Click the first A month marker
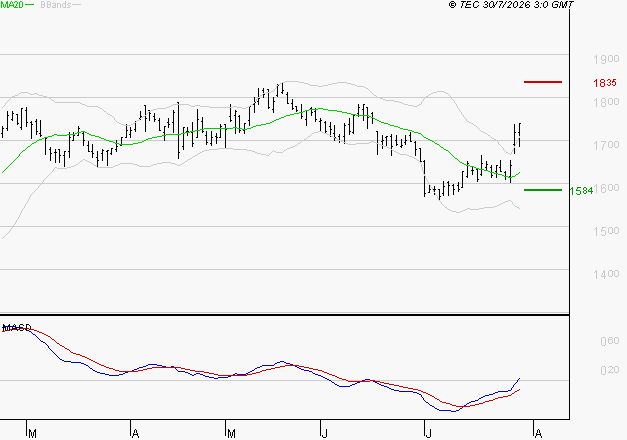 136,433
